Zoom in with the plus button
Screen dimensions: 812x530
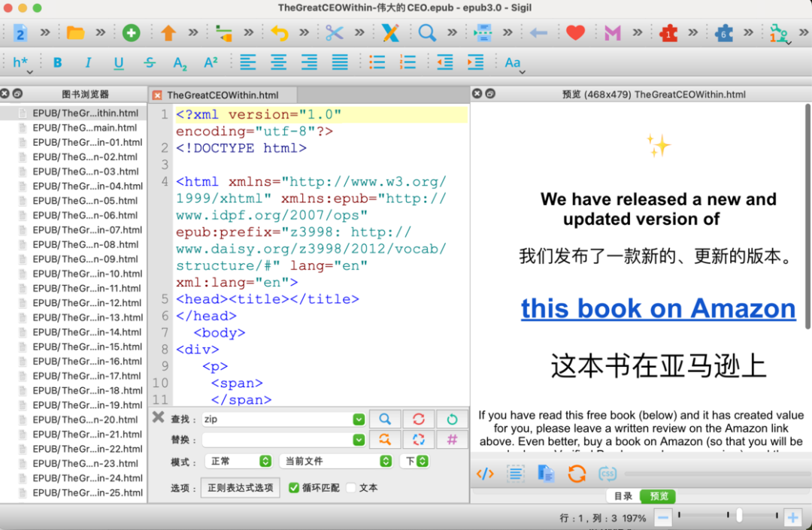click(x=793, y=517)
